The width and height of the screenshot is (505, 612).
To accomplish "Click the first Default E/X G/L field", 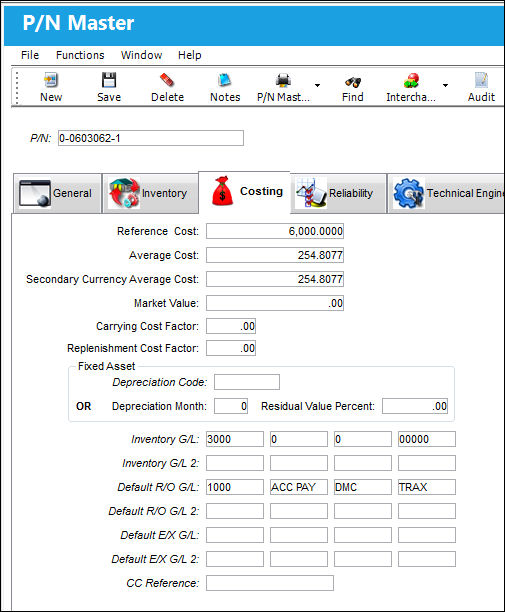I will 235,535.
